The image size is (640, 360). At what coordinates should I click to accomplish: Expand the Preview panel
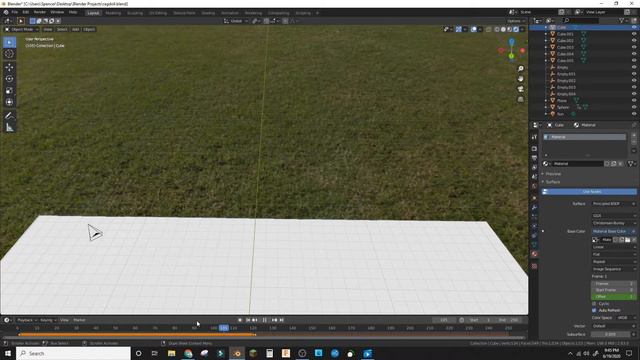coord(553,174)
